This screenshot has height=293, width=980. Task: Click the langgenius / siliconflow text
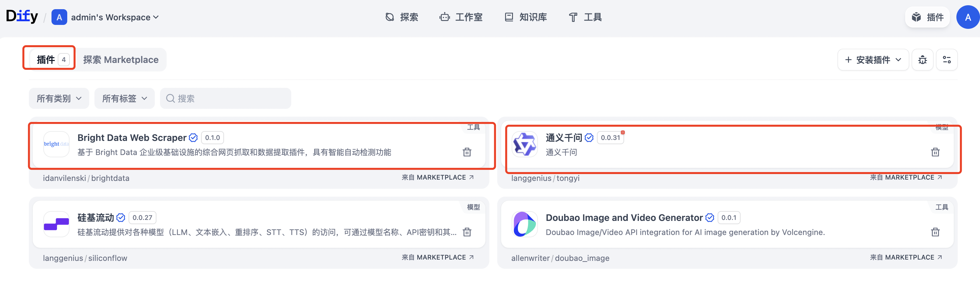[x=85, y=258]
